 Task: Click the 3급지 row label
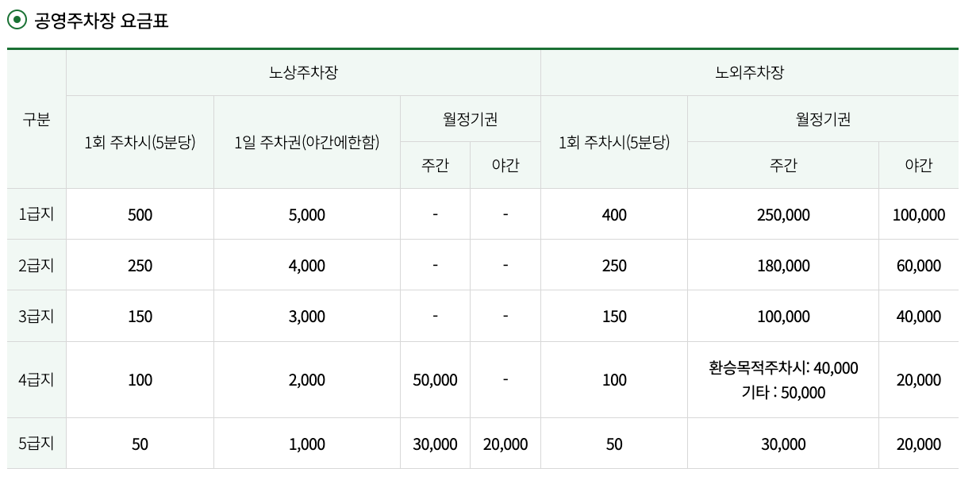(37, 316)
